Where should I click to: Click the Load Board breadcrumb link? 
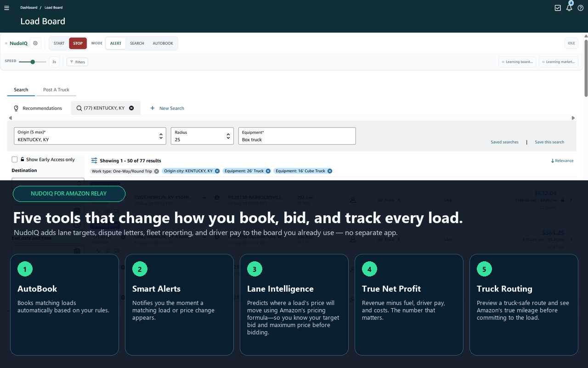[x=54, y=8]
